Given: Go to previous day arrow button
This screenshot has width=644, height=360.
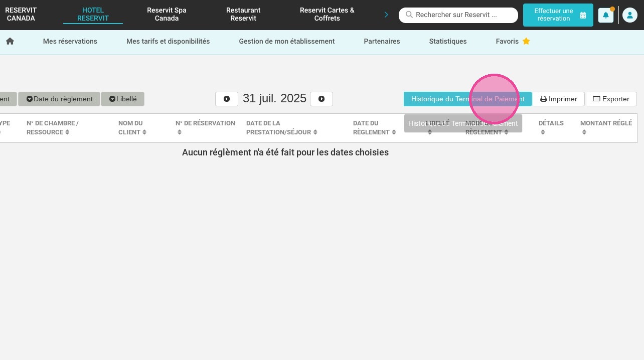Looking at the screenshot, I should pos(227,99).
